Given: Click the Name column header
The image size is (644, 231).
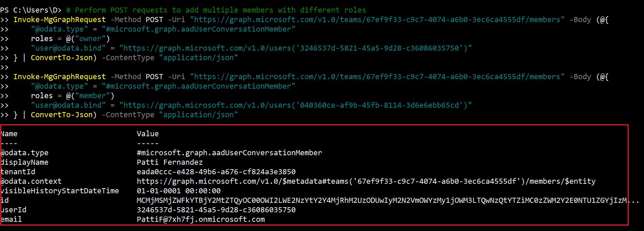Looking at the screenshot, I should point(9,134).
